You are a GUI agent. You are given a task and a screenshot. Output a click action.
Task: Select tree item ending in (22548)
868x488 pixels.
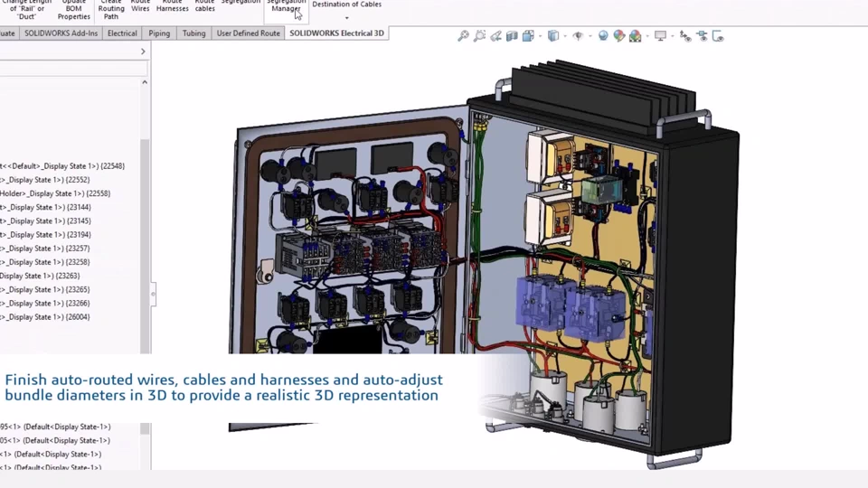62,166
